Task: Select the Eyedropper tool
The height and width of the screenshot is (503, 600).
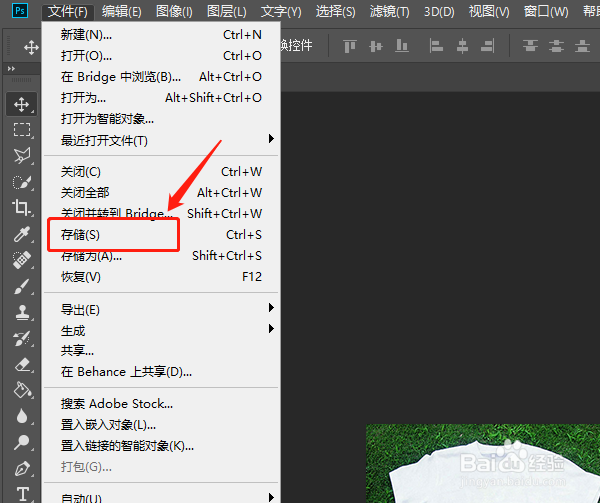Action: pyautogui.click(x=21, y=234)
